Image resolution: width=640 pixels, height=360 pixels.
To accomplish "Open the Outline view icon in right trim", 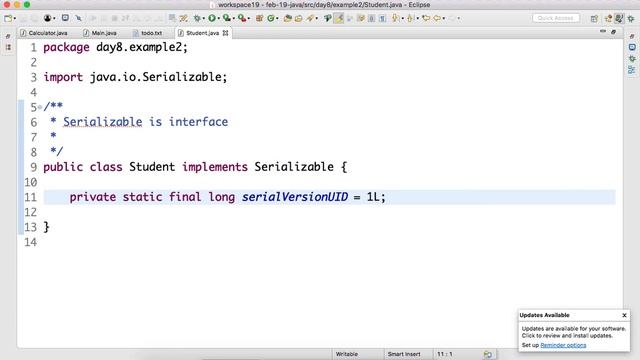I will 632,70.
